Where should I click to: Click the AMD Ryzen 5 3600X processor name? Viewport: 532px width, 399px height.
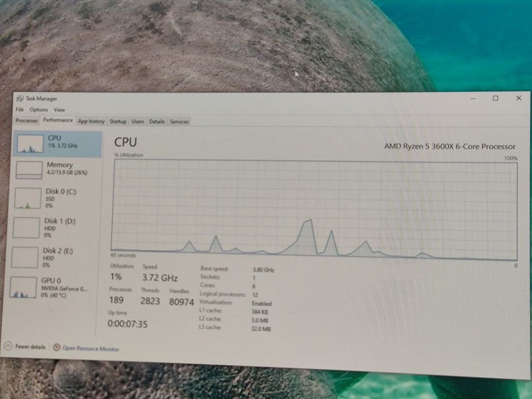coord(450,147)
